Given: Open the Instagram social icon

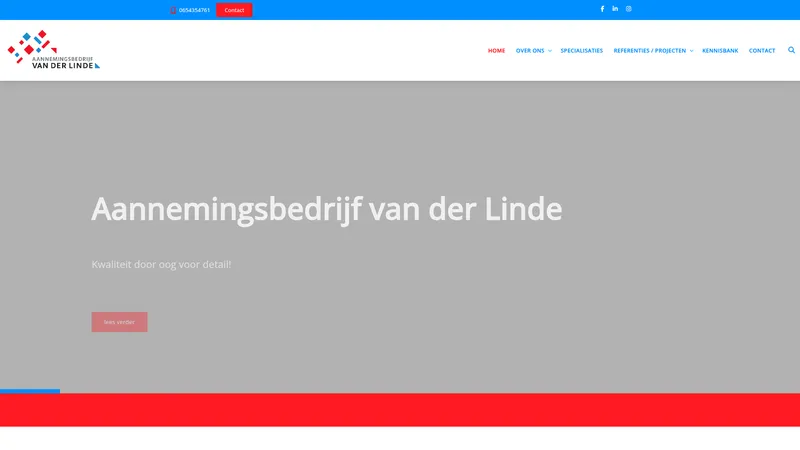Looking at the screenshot, I should [629, 9].
